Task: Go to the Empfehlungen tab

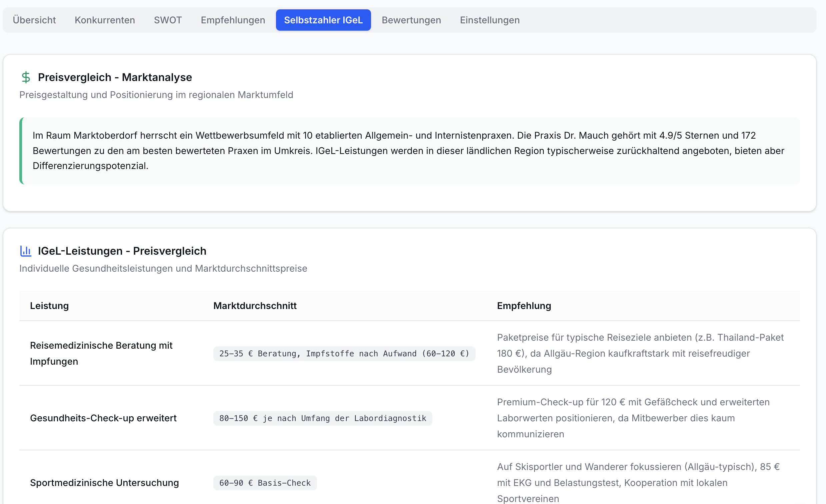Action: (x=233, y=20)
